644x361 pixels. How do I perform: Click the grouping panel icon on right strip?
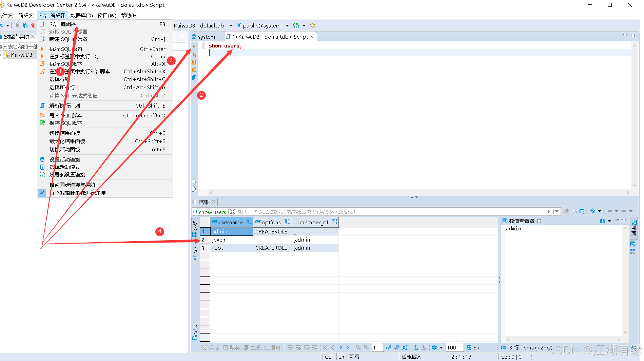tap(633, 251)
